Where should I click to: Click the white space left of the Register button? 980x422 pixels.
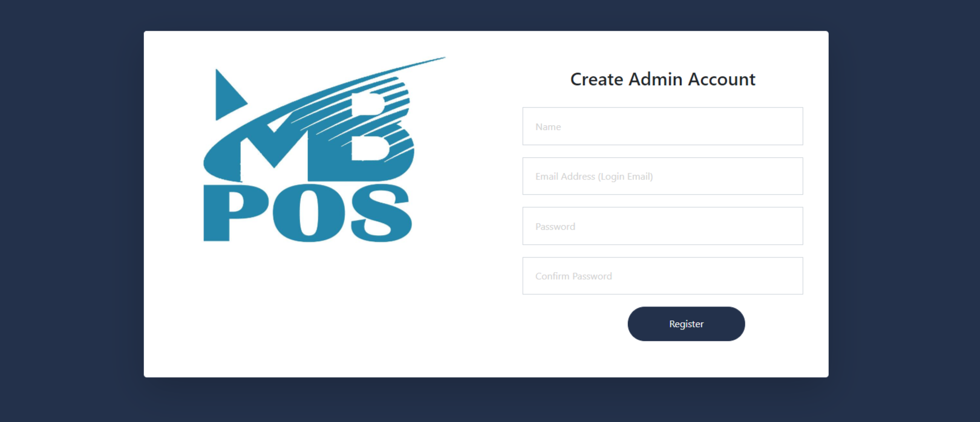pos(575,324)
